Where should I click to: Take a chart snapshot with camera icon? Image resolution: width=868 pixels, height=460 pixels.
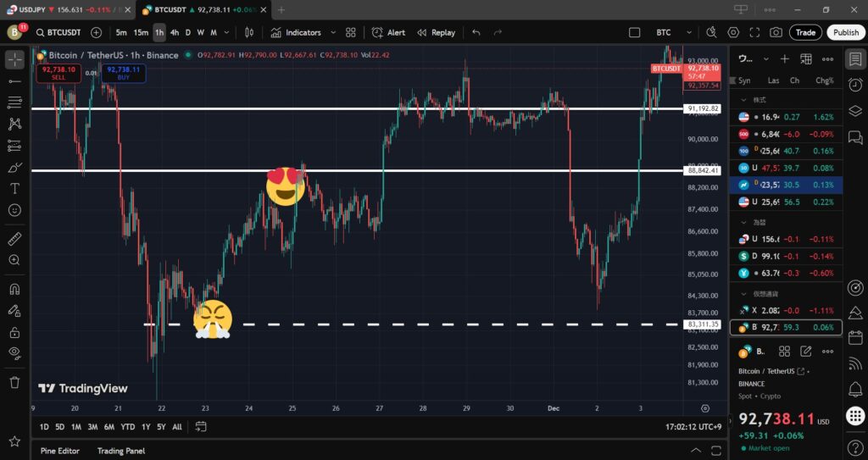point(776,32)
